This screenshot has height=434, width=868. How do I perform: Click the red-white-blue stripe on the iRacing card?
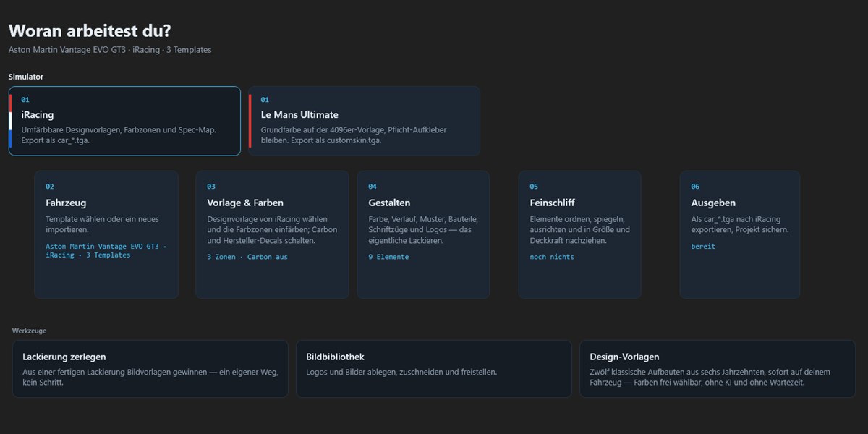pyautogui.click(x=10, y=121)
